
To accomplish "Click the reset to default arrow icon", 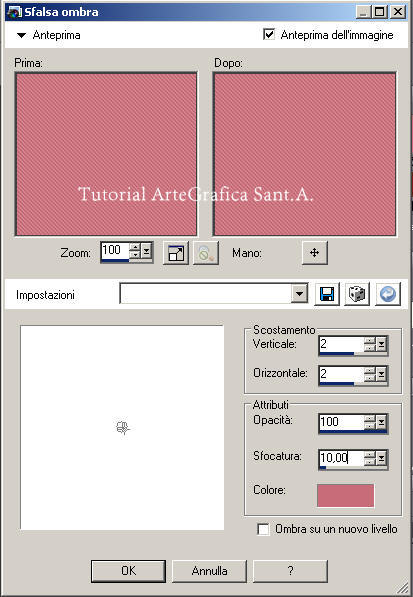I will pyautogui.click(x=387, y=294).
